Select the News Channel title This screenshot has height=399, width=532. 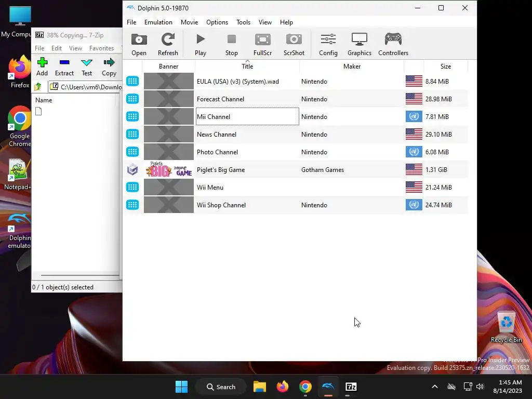217,135
